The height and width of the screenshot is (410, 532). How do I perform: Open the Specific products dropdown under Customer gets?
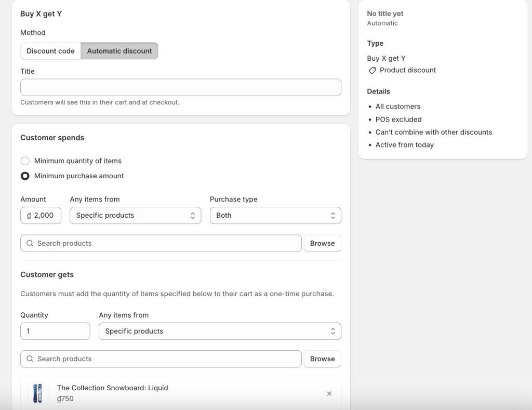[x=220, y=331]
